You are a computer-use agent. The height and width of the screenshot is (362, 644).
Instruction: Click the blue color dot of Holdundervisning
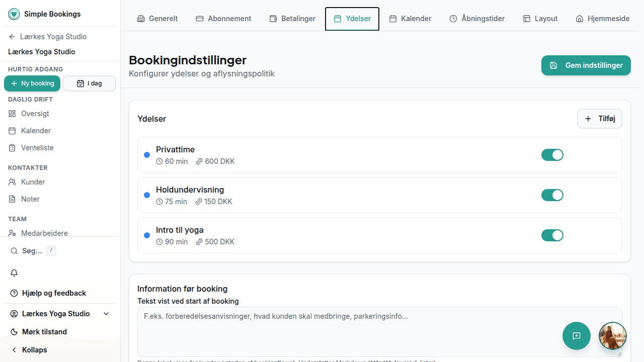[x=147, y=195]
